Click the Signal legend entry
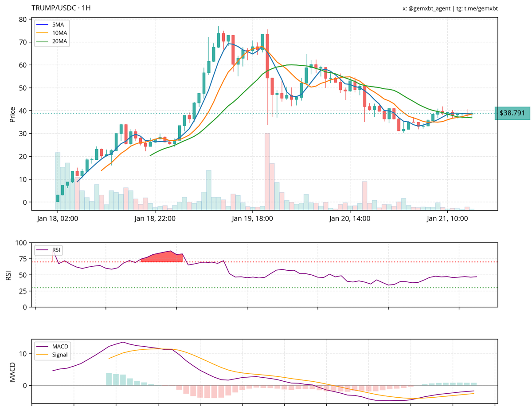532x411 pixels. coord(53,355)
